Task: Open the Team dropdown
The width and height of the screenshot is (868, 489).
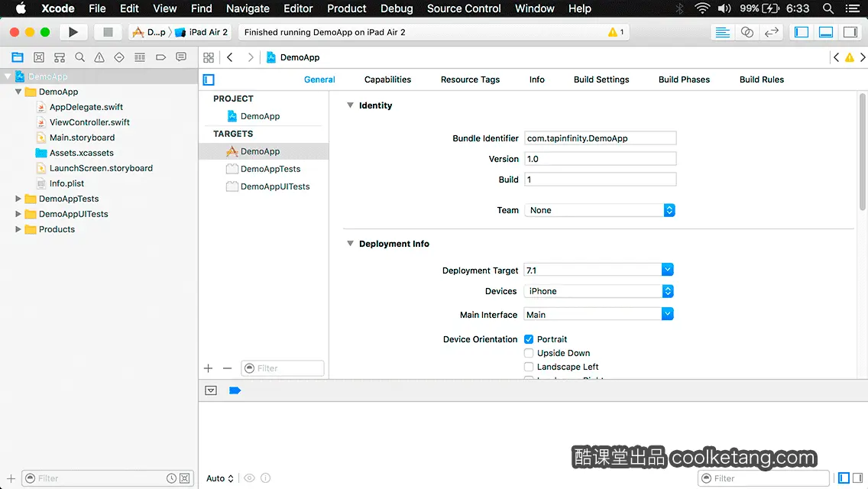Action: pyautogui.click(x=600, y=210)
